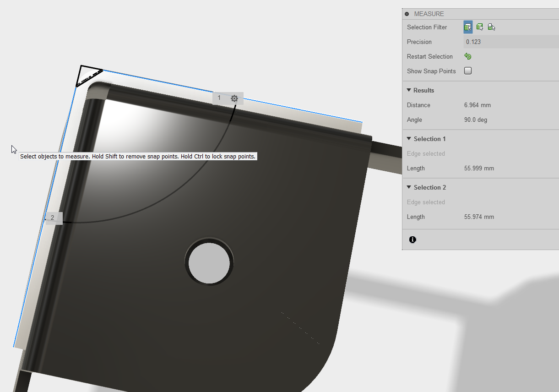Choose the body selection filter icon
Image resolution: width=559 pixels, height=392 pixels.
480,27
